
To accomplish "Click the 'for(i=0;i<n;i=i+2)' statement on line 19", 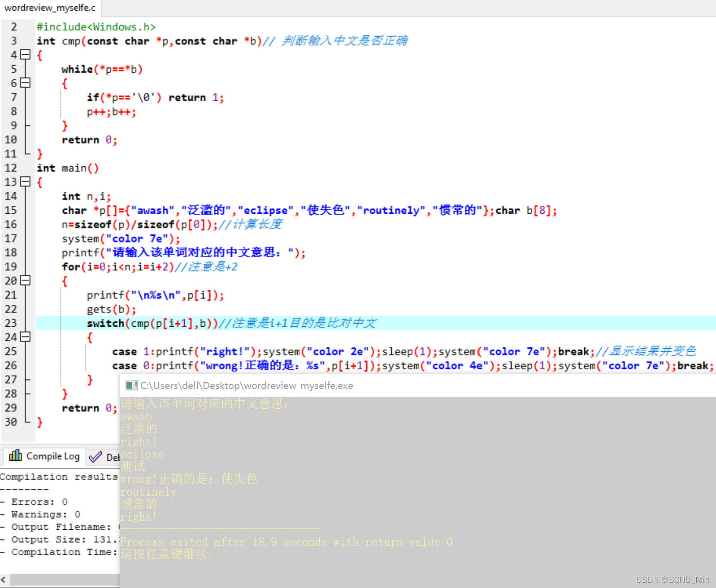I will [x=149, y=267].
